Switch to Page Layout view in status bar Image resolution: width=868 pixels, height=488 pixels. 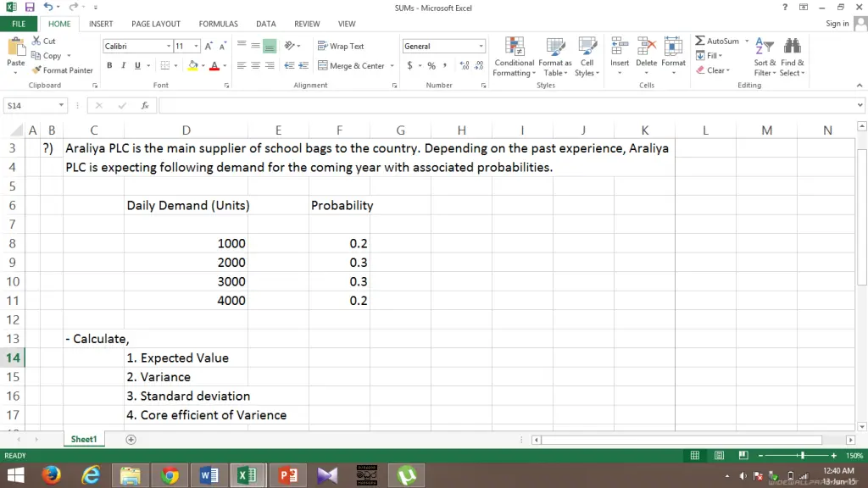pos(719,455)
